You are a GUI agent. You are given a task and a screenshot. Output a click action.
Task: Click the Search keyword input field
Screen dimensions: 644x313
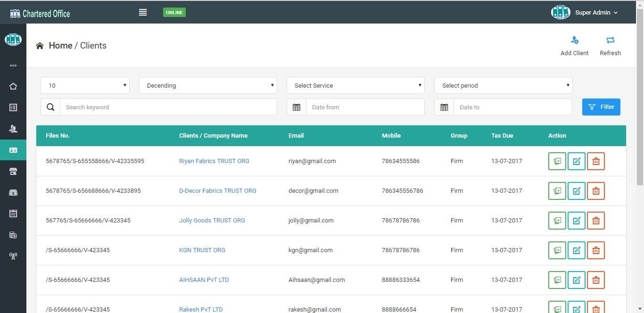168,107
